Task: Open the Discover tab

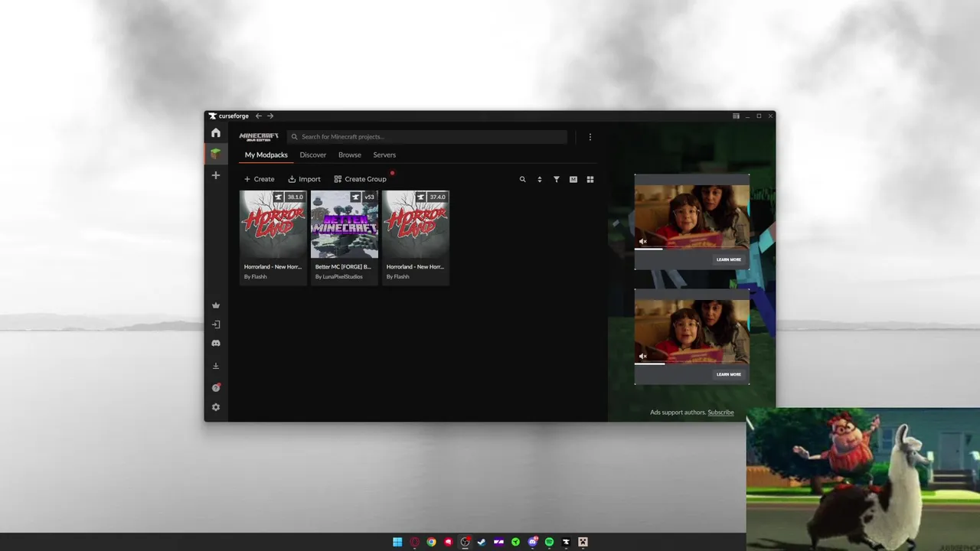Action: 313,155
